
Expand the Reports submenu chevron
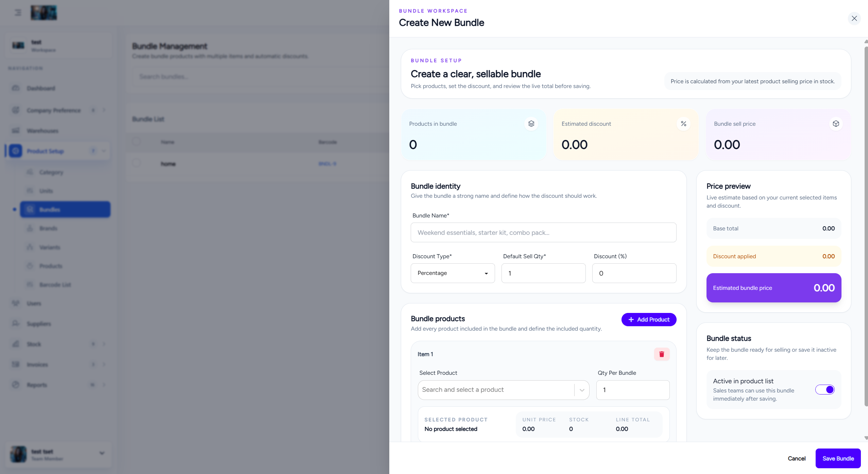(104, 385)
